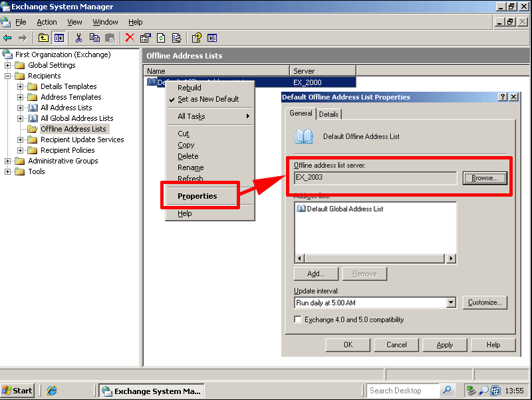Viewport: 532px width, 400px height.
Task: Click the network monitors tray icon
Action: pyautogui.click(x=495, y=391)
